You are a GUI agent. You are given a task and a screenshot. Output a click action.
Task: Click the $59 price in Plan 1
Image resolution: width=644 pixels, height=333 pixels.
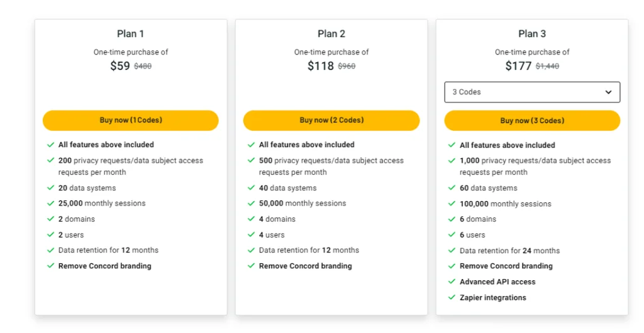(x=120, y=66)
